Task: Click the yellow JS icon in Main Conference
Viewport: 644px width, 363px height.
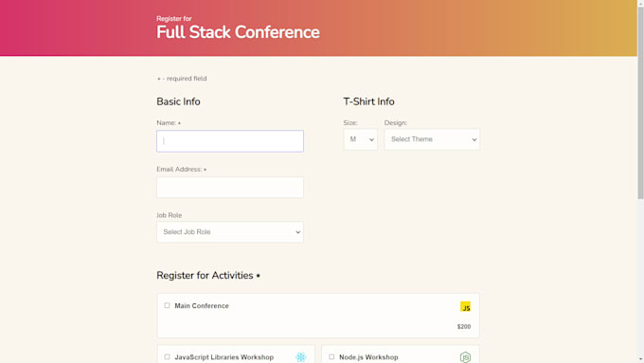Action: (465, 307)
